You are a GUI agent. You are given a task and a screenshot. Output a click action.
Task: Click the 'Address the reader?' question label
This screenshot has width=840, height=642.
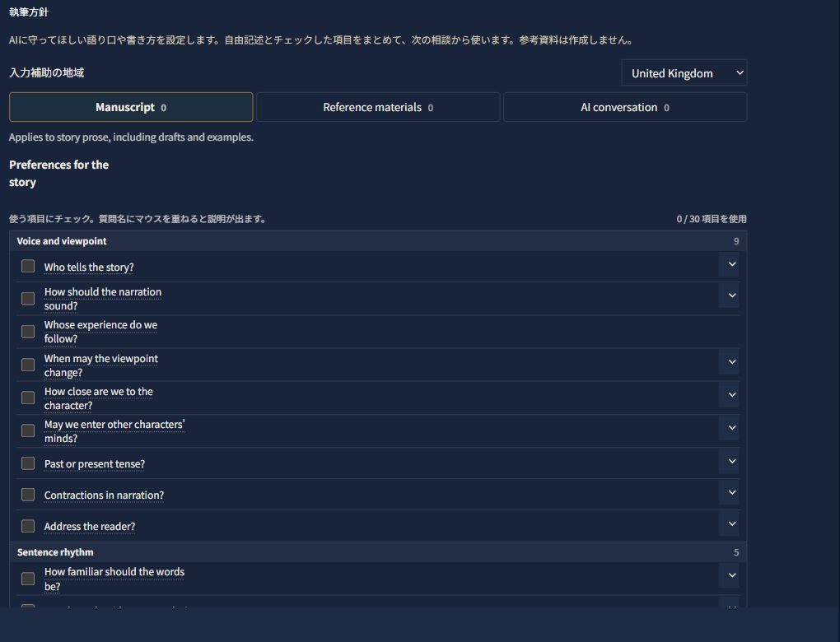(x=90, y=526)
